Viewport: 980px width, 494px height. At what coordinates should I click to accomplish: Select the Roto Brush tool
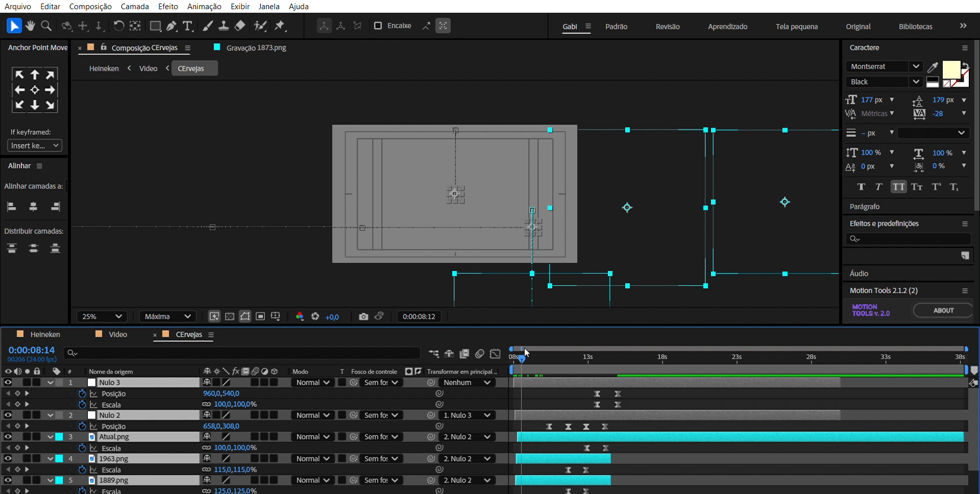tap(260, 26)
